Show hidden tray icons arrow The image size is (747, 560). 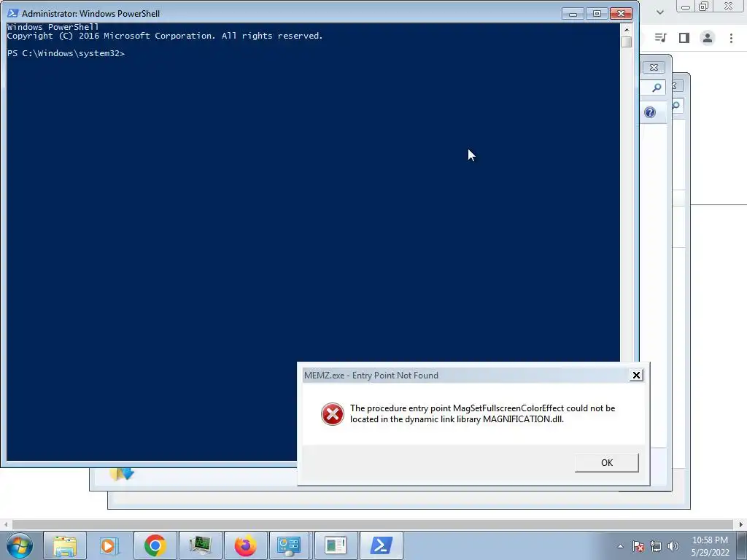pyautogui.click(x=620, y=546)
